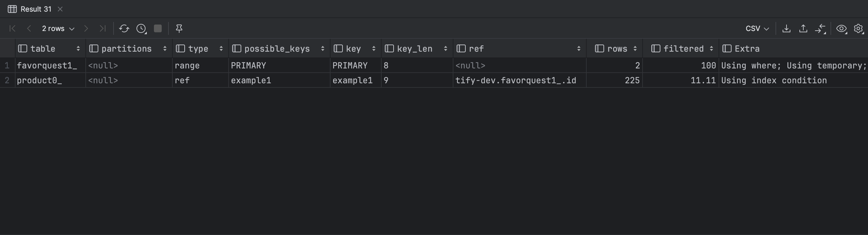Click key_len value 9
This screenshot has width=868, height=235.
(417, 80)
